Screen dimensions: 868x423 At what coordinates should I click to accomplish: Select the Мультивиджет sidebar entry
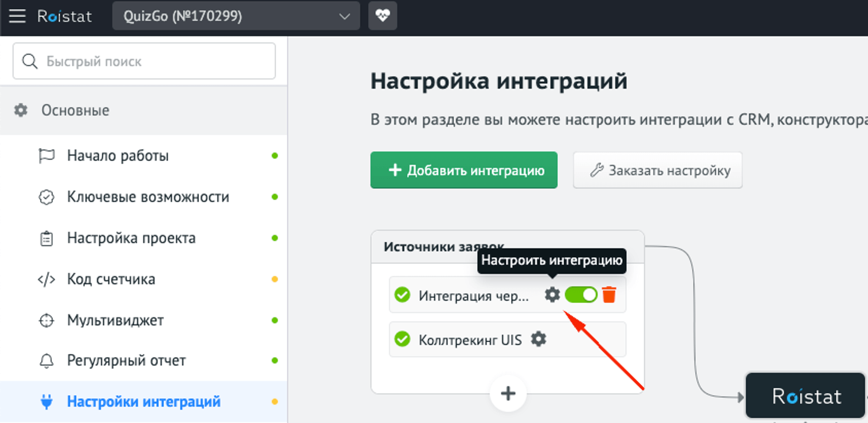[115, 320]
